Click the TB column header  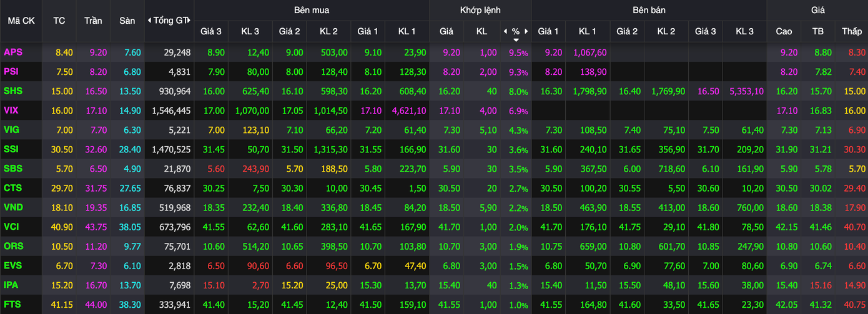(818, 31)
